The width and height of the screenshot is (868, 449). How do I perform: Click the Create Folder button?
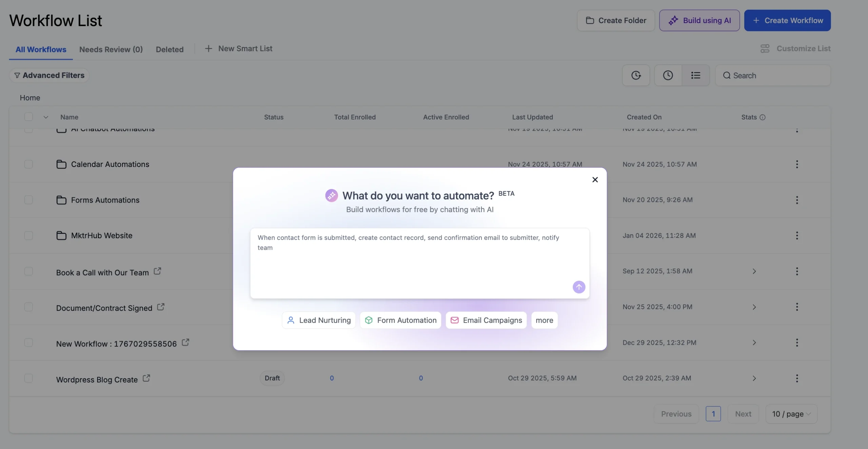tap(616, 20)
